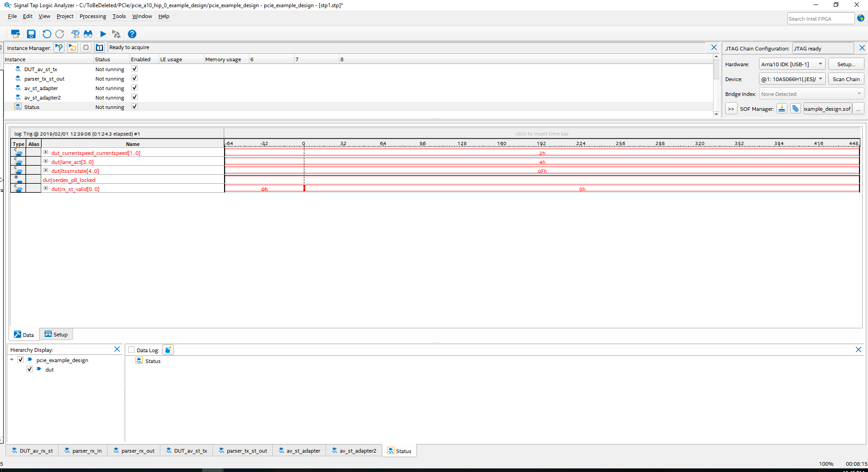This screenshot has width=868, height=472.
Task: Toggle Enabled checkbox for Status instance
Action: (x=134, y=107)
